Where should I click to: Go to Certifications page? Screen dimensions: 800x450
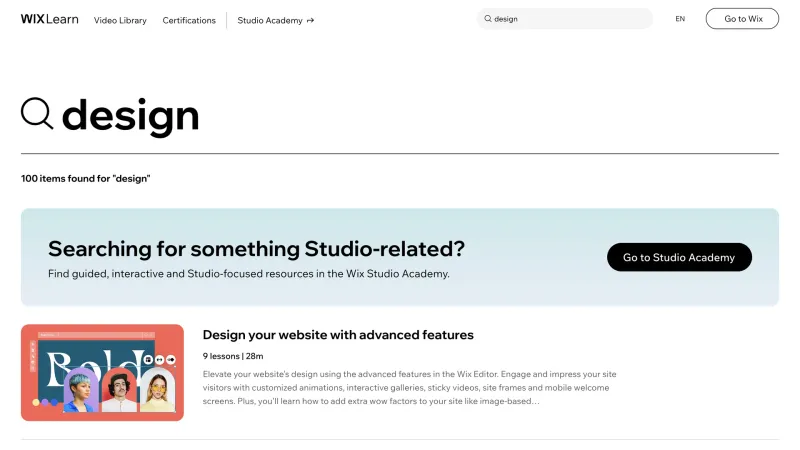tap(189, 20)
